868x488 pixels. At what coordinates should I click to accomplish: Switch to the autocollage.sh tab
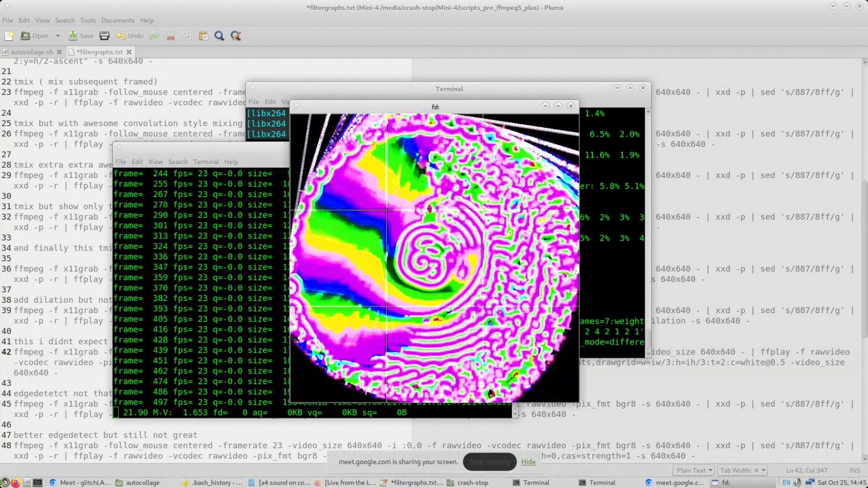click(32, 52)
